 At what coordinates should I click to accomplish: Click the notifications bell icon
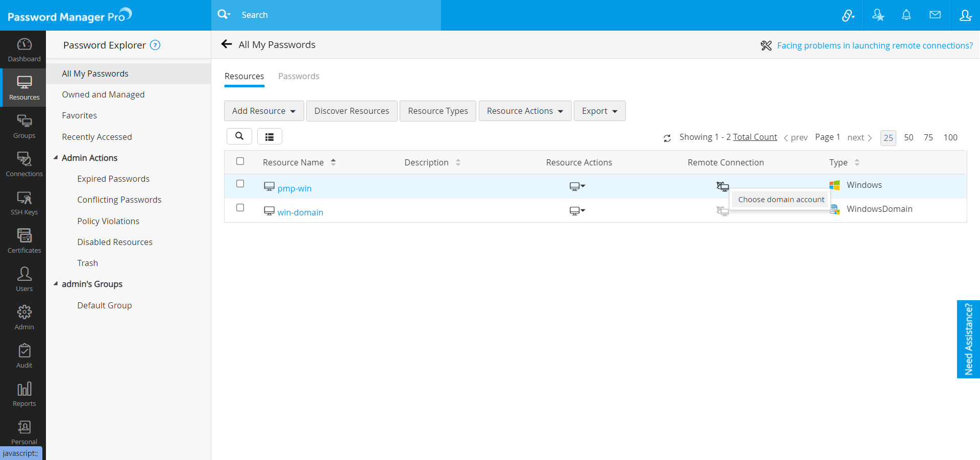coord(906,15)
